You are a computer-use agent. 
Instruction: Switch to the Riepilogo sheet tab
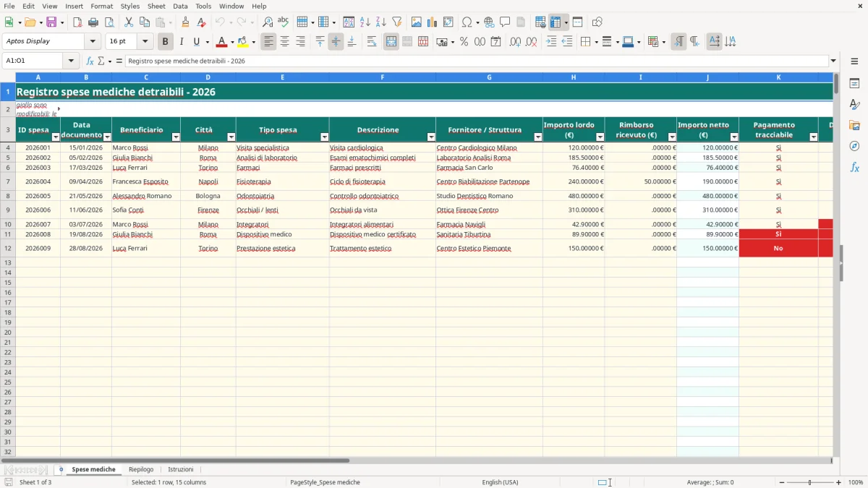pyautogui.click(x=141, y=469)
